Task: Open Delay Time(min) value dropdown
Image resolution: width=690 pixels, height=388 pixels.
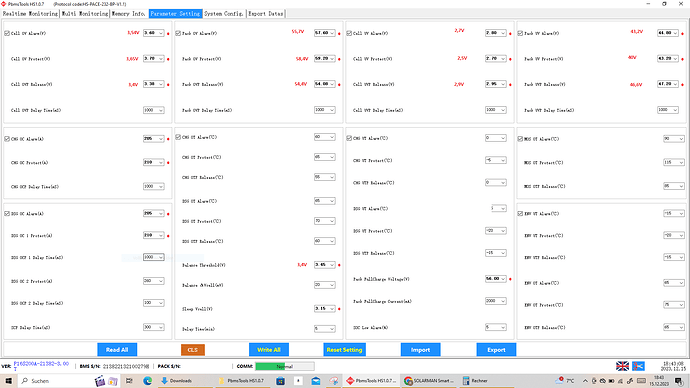Action: 325,328
